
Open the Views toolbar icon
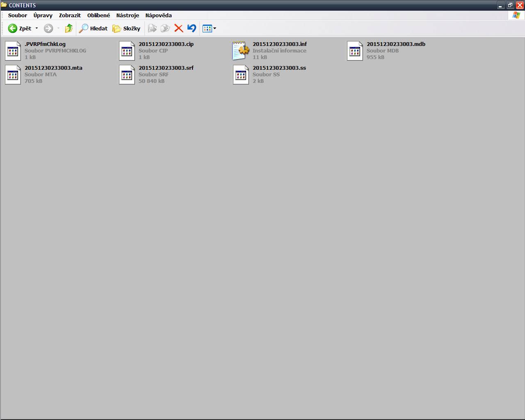pyautogui.click(x=207, y=28)
